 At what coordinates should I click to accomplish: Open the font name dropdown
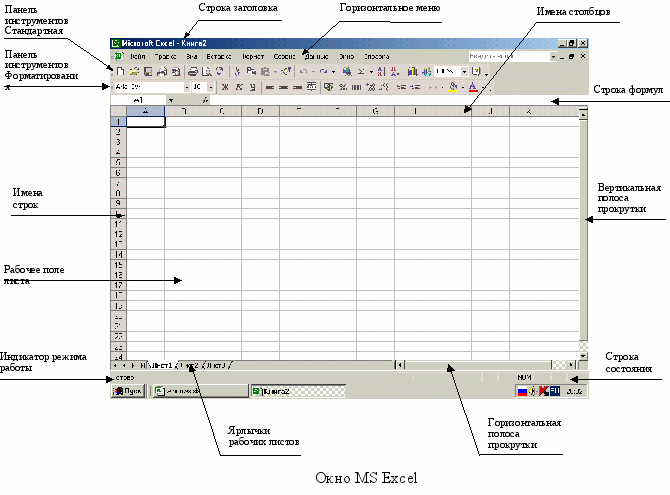point(187,87)
